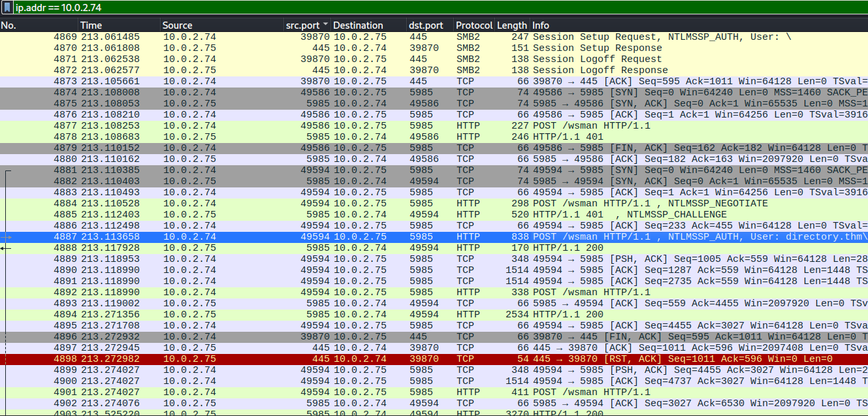Click the display filter bookmark icon
Viewport: 868px width, 416px height.
(x=7, y=8)
